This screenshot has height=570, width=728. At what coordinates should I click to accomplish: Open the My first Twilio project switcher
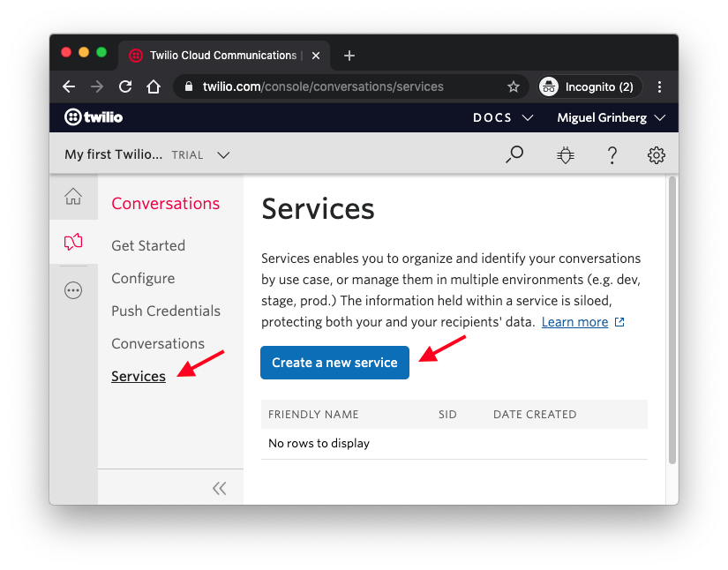click(146, 154)
